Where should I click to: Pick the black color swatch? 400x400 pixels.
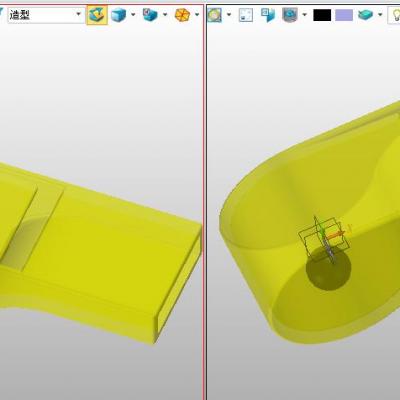322,15
